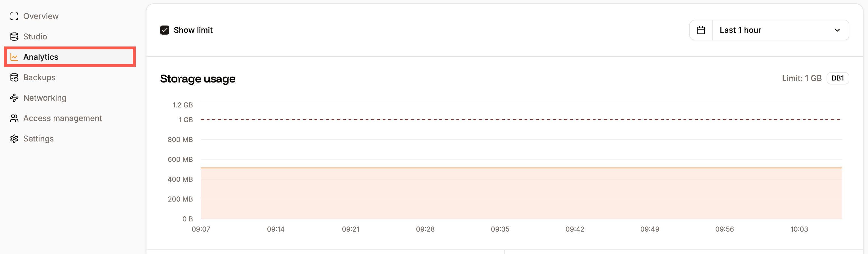
Task: Select the Analytics chart icon
Action: coord(14,57)
